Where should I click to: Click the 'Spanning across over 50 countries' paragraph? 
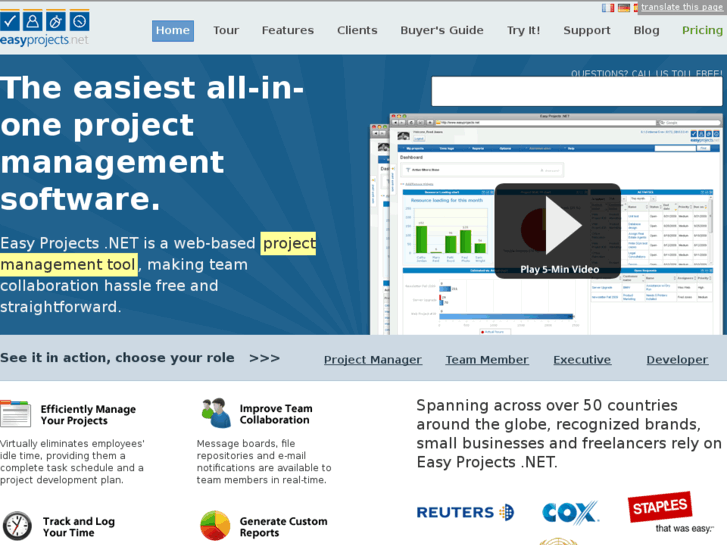pyautogui.click(x=569, y=434)
